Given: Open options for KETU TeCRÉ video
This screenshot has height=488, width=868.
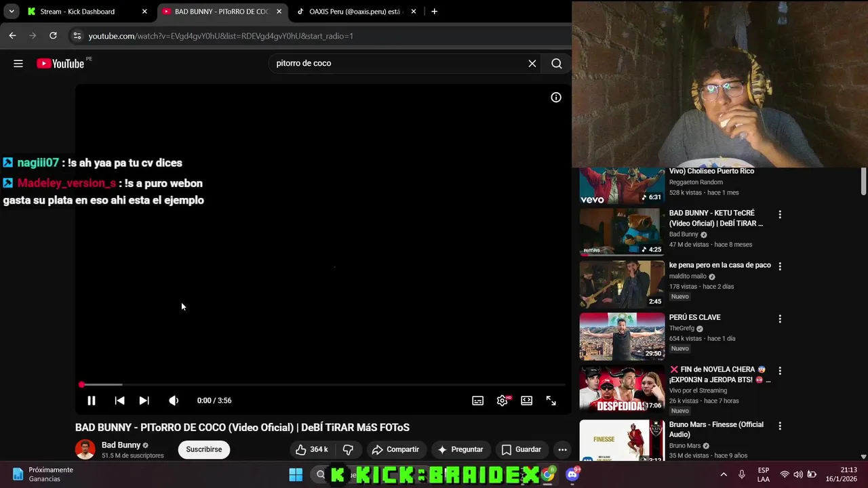Looking at the screenshot, I should click(x=780, y=214).
